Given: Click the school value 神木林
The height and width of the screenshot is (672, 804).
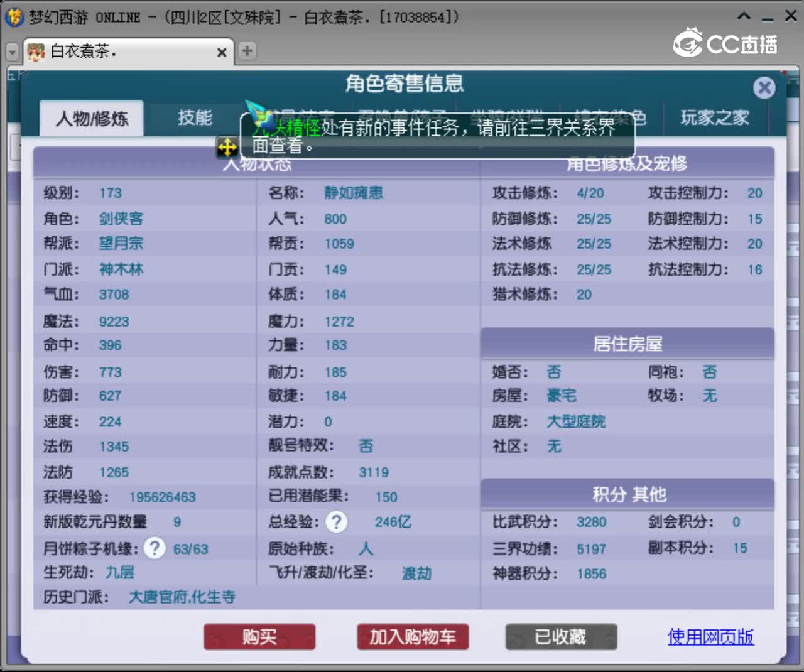Looking at the screenshot, I should [x=121, y=269].
